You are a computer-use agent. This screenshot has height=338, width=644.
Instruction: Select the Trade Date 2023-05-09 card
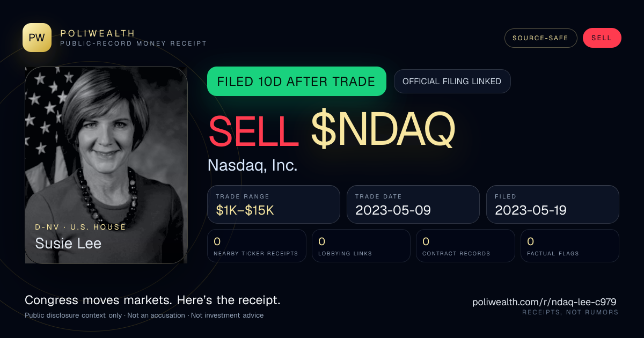pos(413,204)
